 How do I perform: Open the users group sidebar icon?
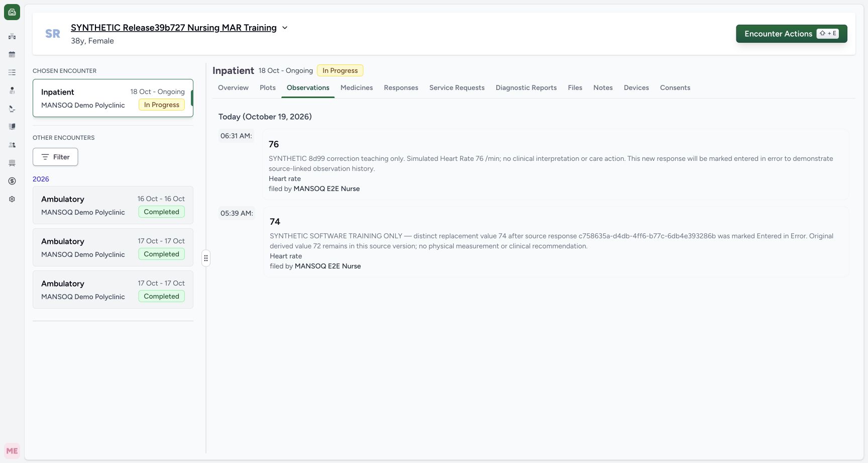12,145
